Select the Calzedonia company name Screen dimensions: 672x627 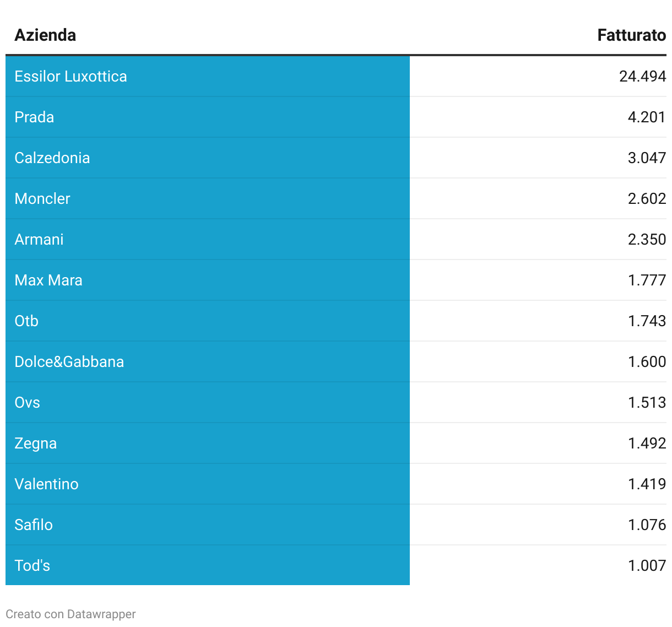[x=52, y=158]
